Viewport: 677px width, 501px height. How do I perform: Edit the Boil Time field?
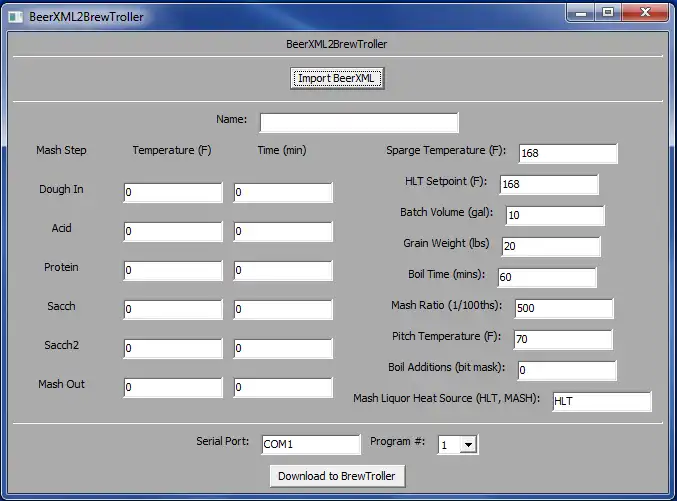pos(547,277)
